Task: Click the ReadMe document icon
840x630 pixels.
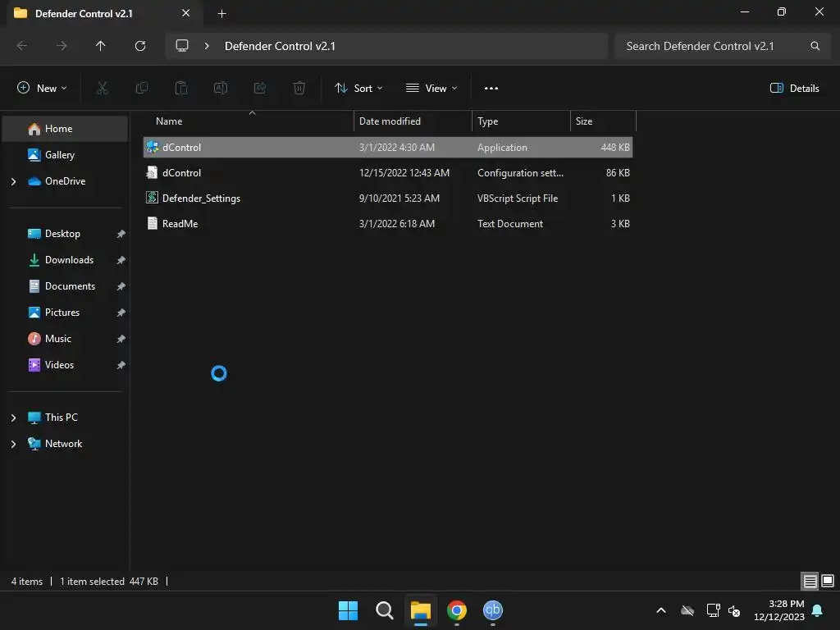Action: pos(152,223)
